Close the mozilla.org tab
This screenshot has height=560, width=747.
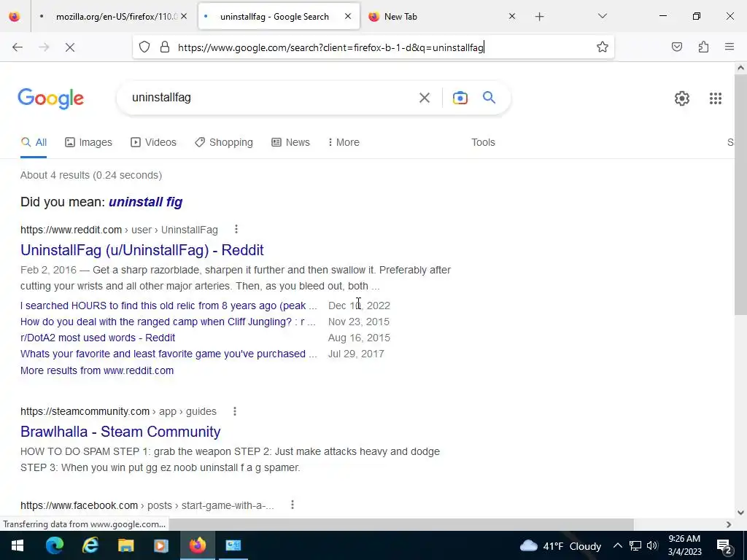point(184,17)
